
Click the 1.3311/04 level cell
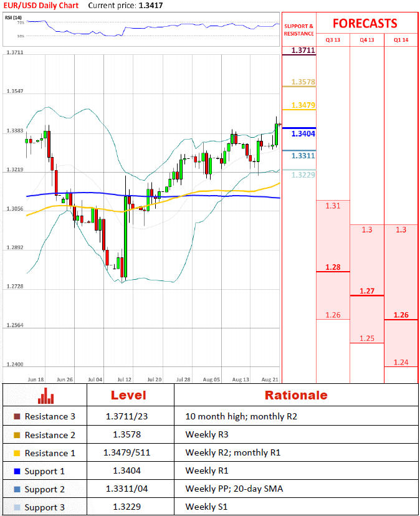pos(126,489)
